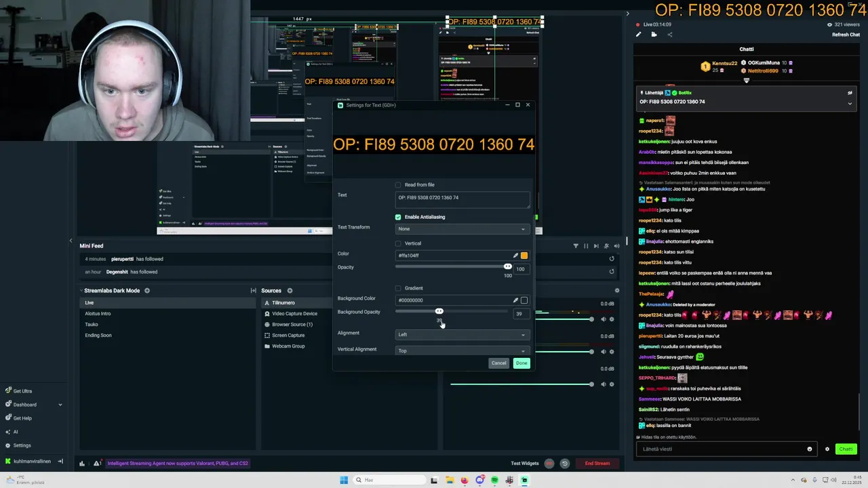Click the Background Opacity slider handle
This screenshot has height=488, width=868.
tap(439, 311)
